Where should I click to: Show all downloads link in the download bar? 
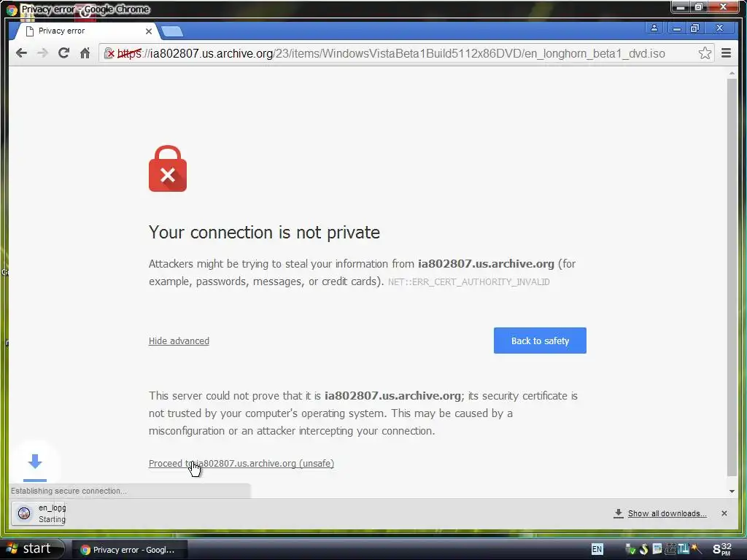pos(667,513)
